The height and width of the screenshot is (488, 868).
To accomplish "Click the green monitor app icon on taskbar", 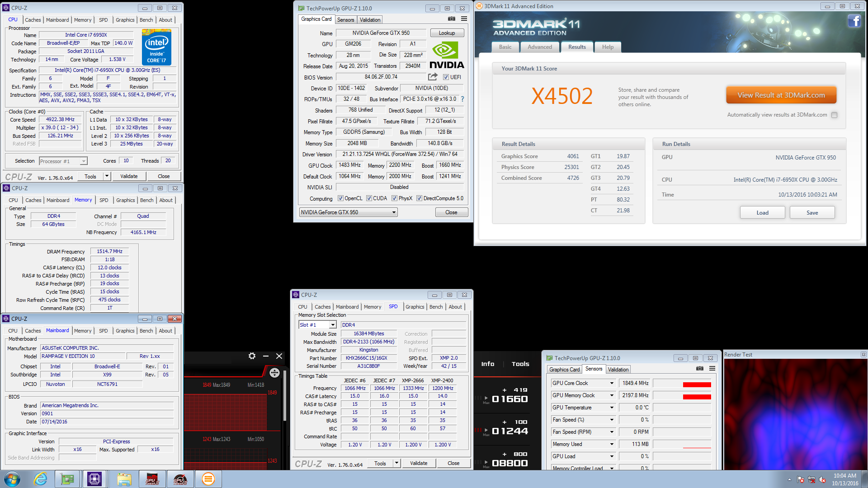I will 67,479.
